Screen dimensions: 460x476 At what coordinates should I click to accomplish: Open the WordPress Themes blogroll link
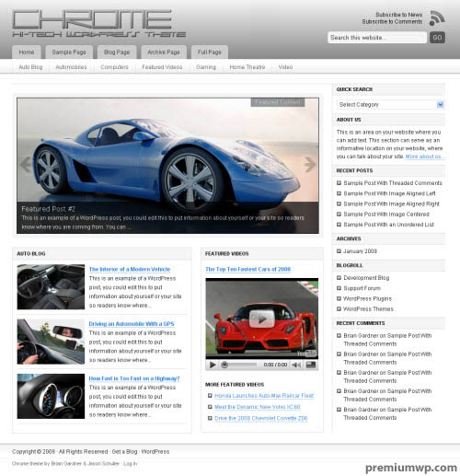(x=368, y=309)
